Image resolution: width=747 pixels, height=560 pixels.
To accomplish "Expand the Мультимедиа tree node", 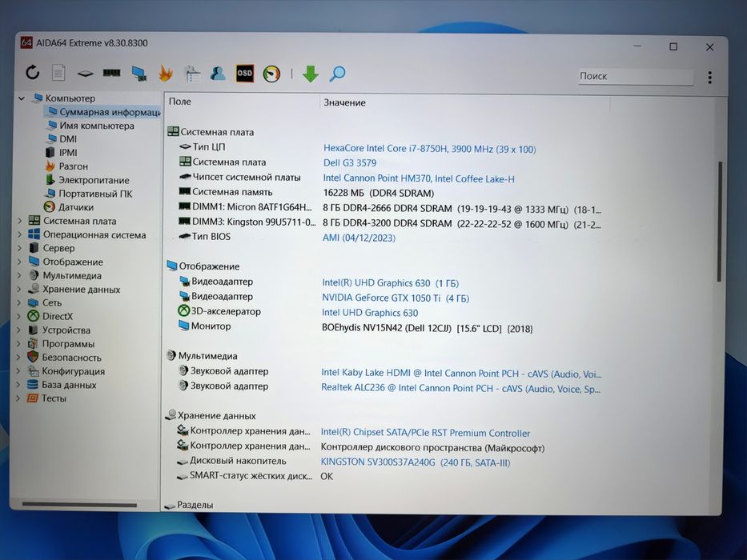I will (19, 275).
